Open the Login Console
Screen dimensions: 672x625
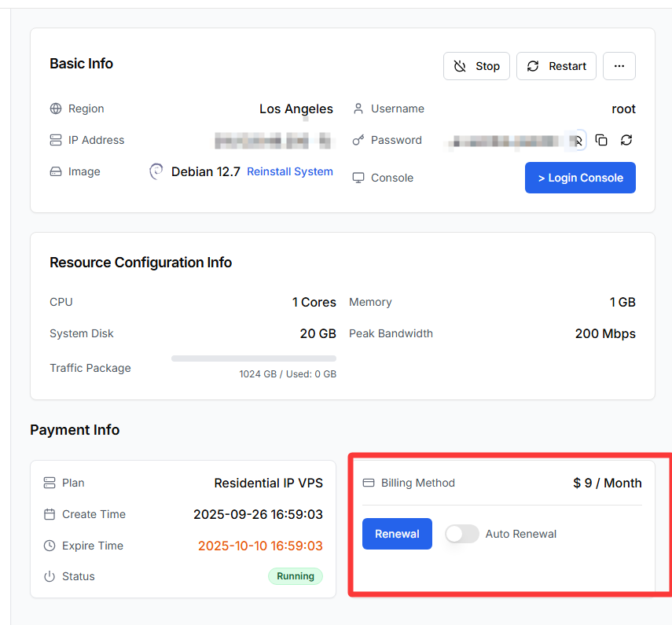tap(580, 178)
